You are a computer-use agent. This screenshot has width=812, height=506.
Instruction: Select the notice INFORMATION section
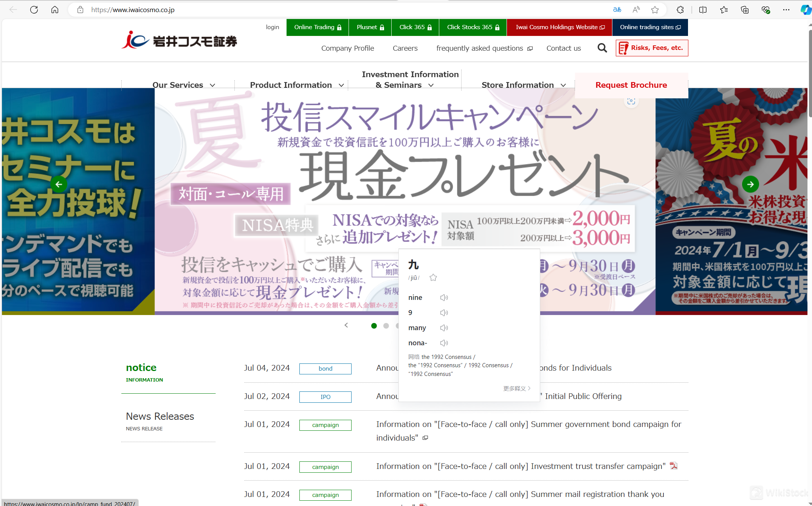pyautogui.click(x=168, y=372)
